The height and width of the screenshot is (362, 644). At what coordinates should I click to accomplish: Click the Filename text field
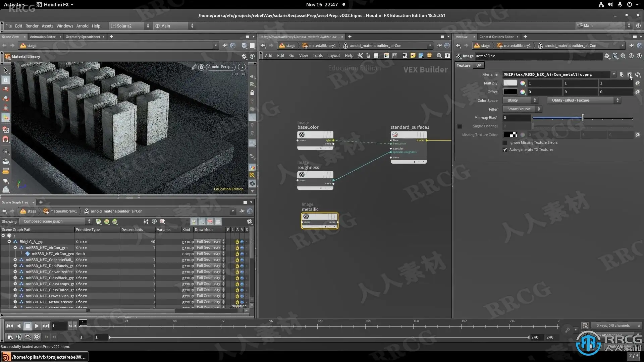coord(556,74)
